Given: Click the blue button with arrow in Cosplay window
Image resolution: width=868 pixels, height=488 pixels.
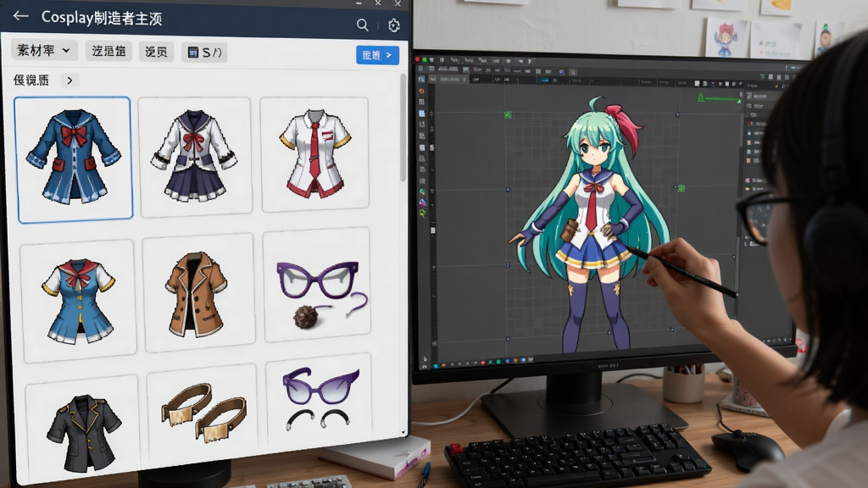Looking at the screenshot, I should tap(377, 55).
